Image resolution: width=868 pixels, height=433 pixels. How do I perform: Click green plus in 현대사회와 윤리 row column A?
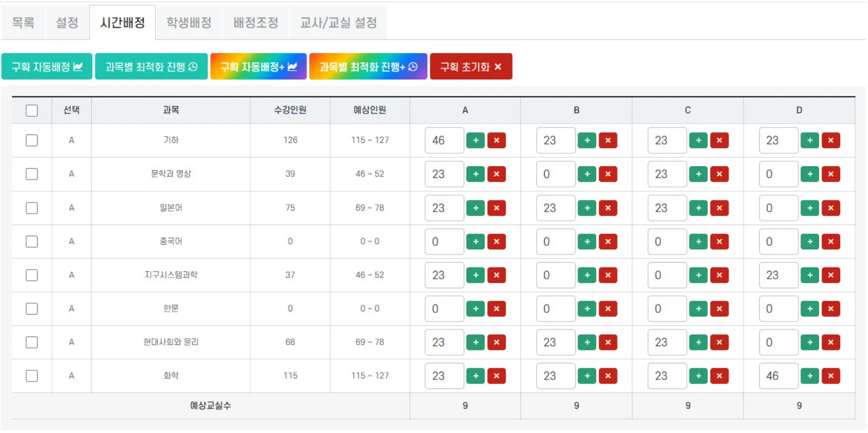[476, 342]
